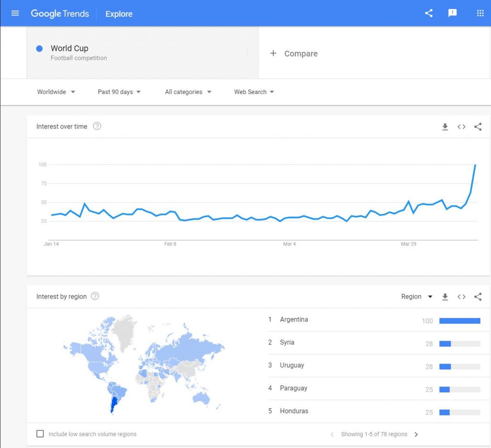Embed the Interest over time chart
This screenshot has width=491, height=448.
coord(461,126)
